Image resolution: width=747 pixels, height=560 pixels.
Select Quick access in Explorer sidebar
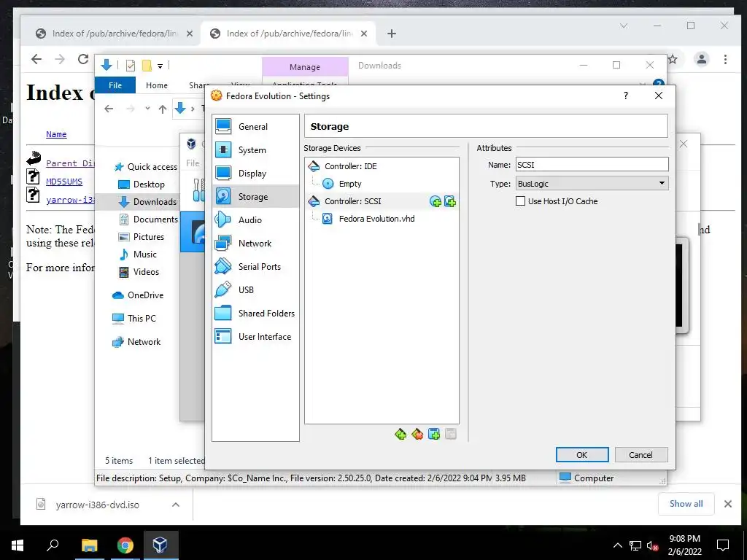coord(146,167)
